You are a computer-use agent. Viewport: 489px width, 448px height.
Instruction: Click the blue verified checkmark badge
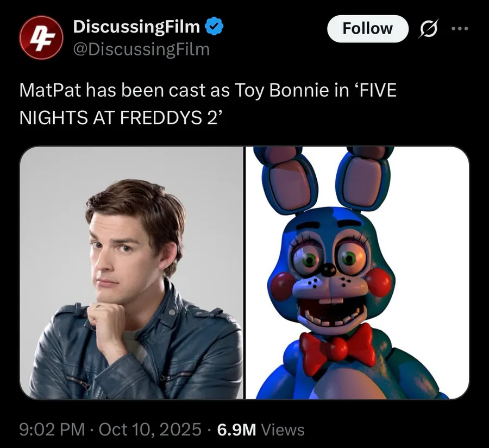pos(215,26)
